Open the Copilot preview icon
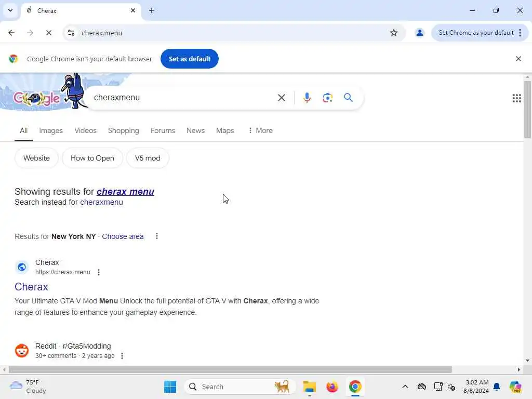Viewport: 532px width, 399px height. coord(515,387)
